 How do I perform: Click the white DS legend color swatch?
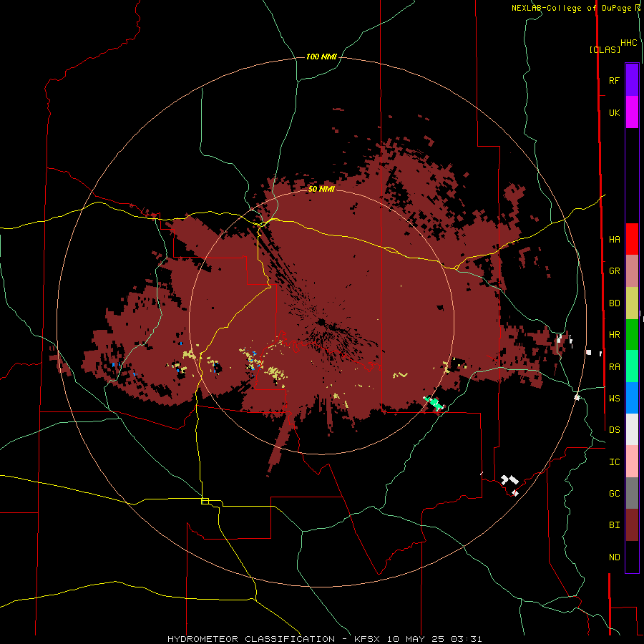click(632, 429)
